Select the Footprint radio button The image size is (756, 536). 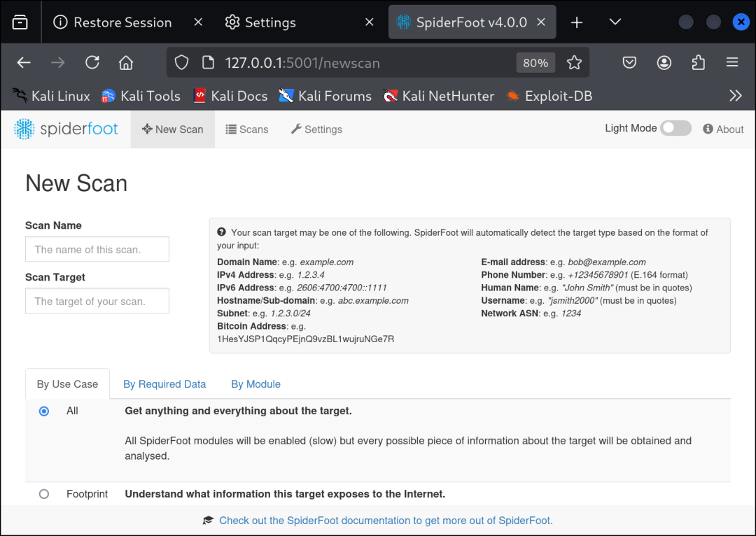[x=44, y=494]
